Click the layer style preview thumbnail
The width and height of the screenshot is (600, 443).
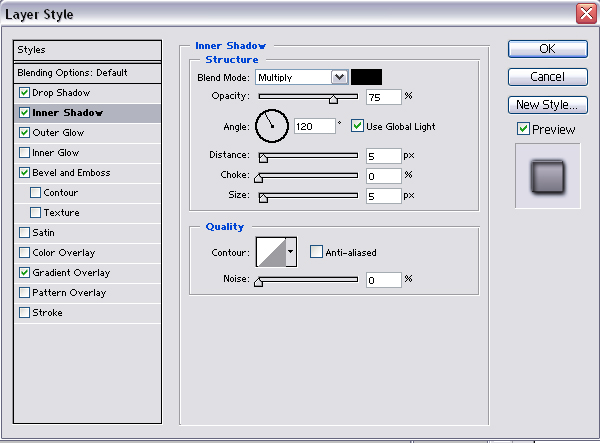[547, 177]
